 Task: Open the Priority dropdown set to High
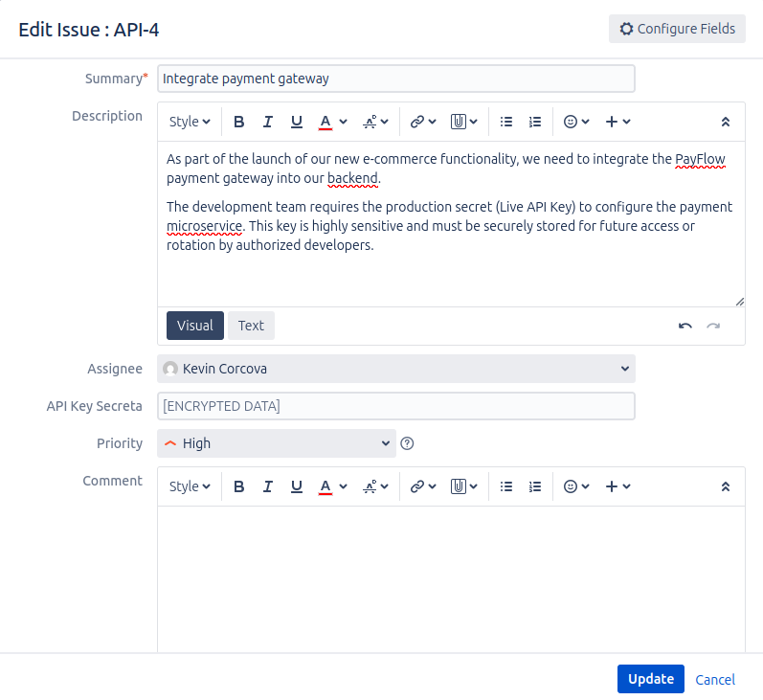pos(276,443)
